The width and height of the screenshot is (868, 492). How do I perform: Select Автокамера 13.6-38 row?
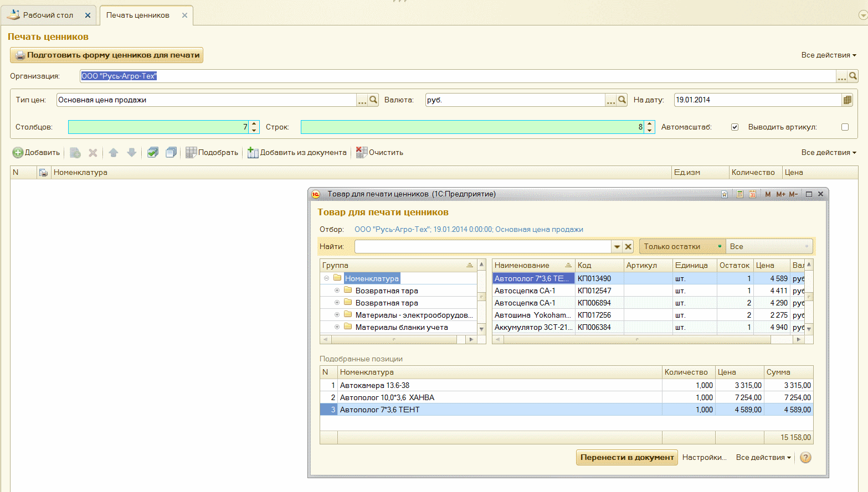pos(566,386)
